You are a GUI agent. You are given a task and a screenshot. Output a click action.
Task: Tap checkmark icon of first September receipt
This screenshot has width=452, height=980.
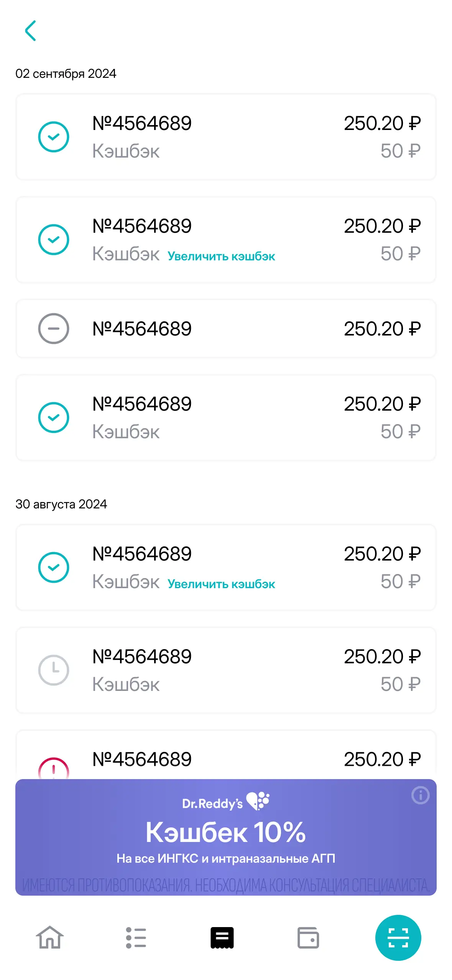54,137
